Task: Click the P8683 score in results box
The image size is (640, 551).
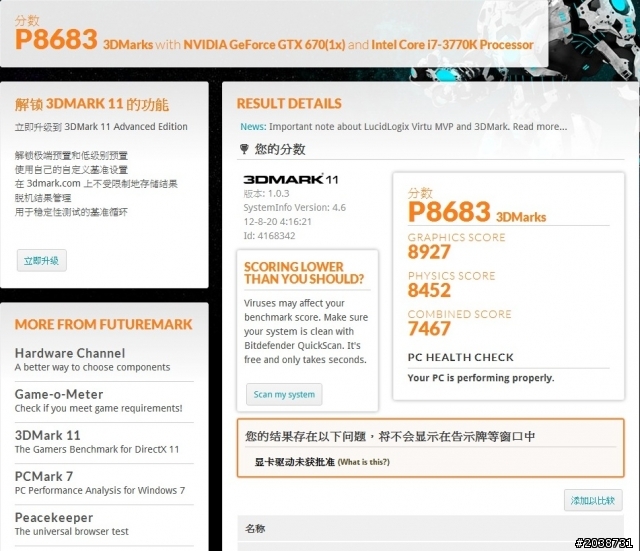Action: 449,211
